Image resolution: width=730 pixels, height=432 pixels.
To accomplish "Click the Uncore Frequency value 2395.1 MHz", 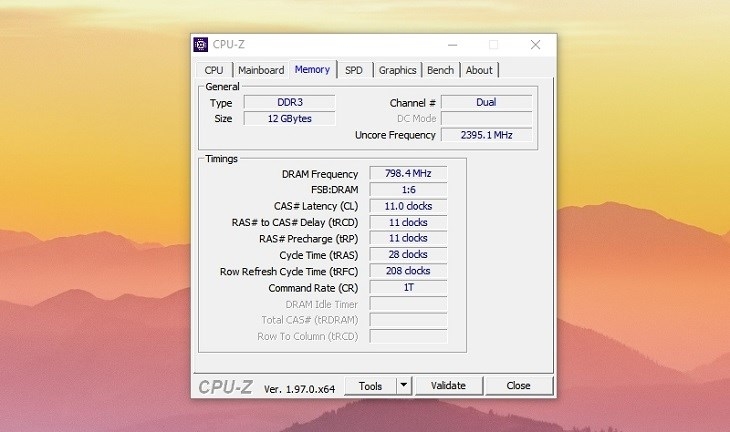I will point(486,135).
